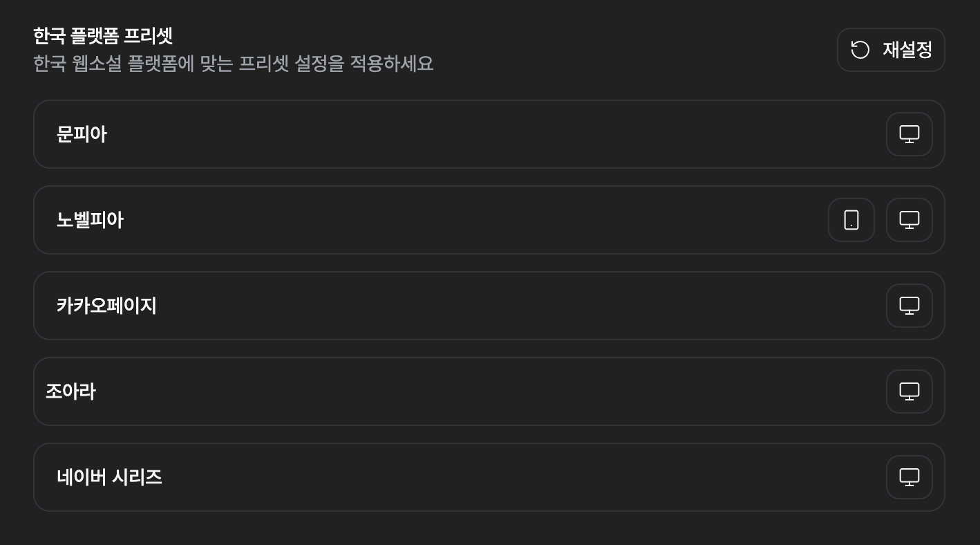The height and width of the screenshot is (545, 980).
Task: Click the 문피아 platform name
Action: 82,134
